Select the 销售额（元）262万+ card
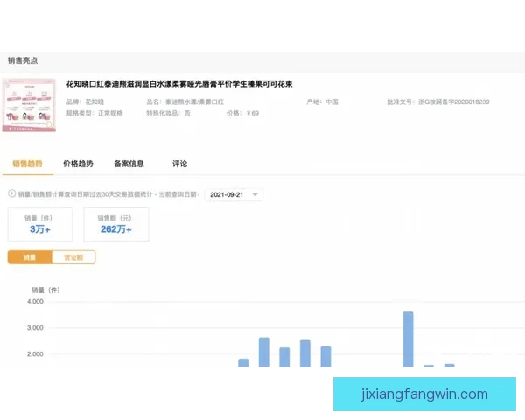525x420 pixels. [116, 224]
